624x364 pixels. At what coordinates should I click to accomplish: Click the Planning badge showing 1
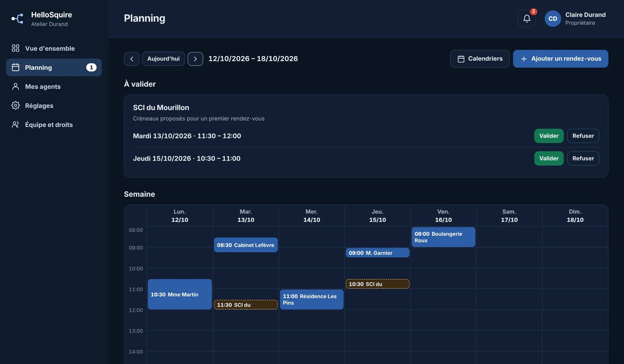[x=91, y=67]
